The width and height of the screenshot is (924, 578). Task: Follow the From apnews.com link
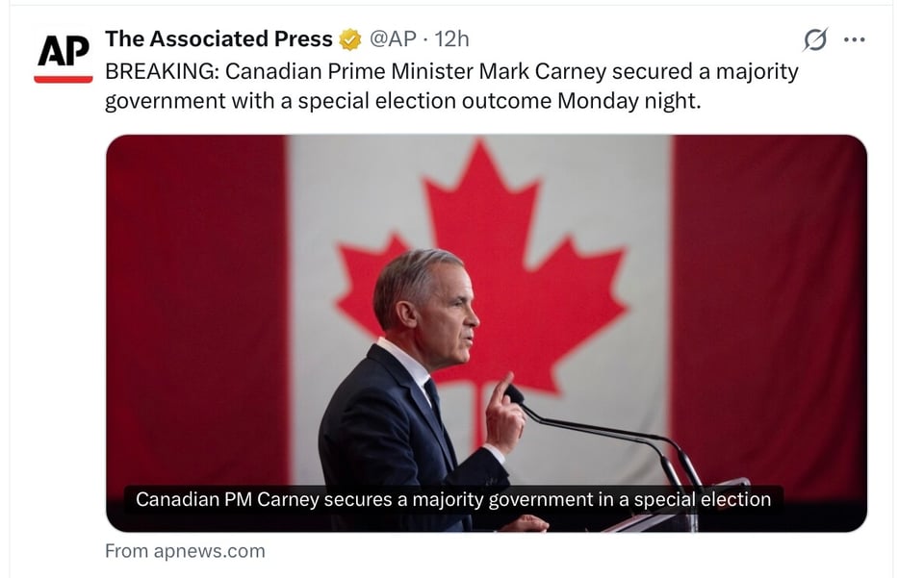[183, 551]
